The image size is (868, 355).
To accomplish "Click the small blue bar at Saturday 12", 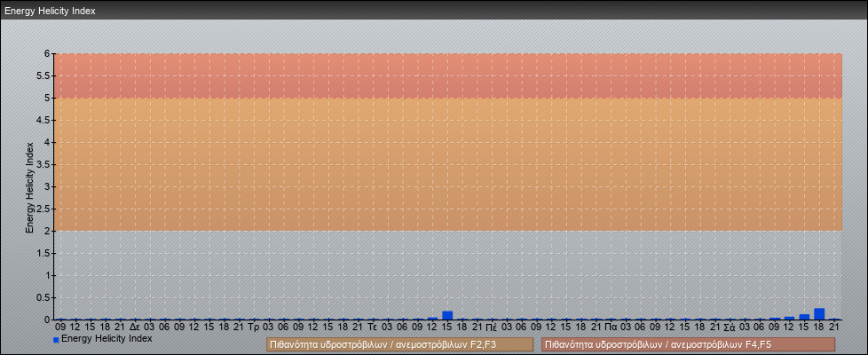I will coord(789,318).
